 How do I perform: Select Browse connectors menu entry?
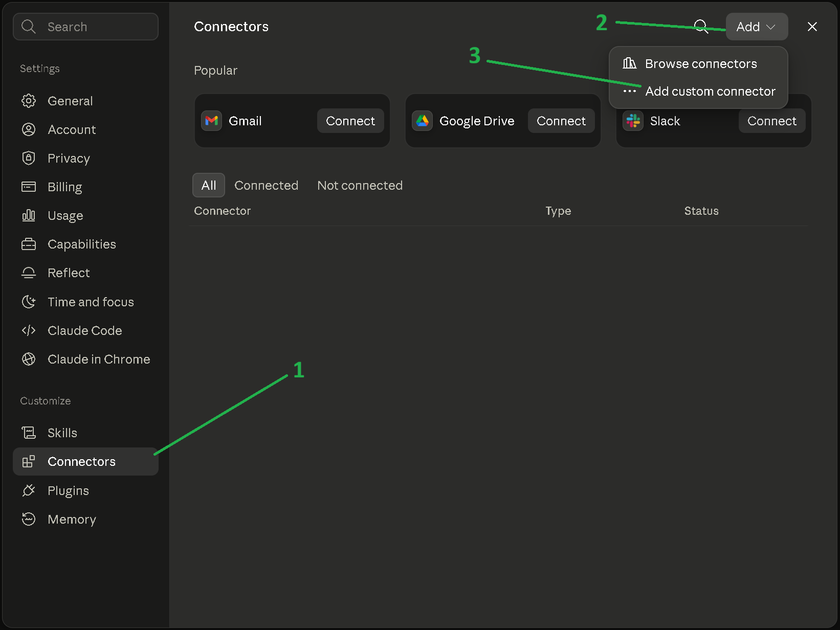pos(698,63)
